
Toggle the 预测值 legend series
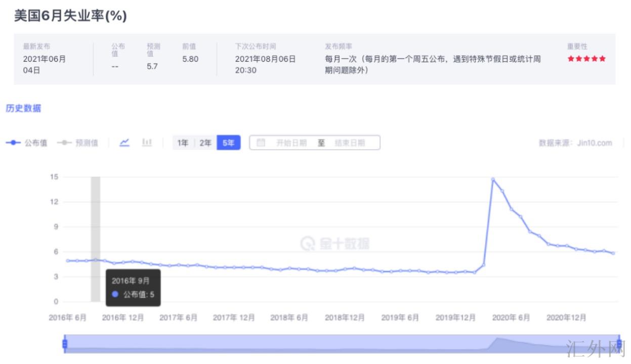point(77,143)
